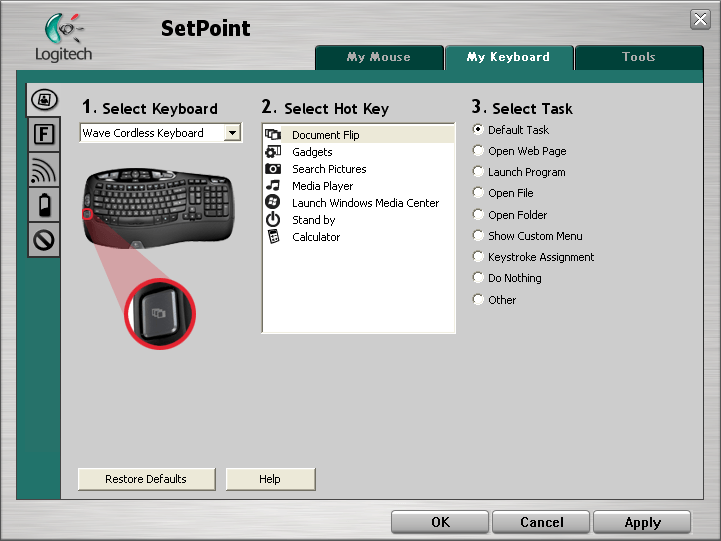Open the hot keys settings sidebar icon
Image resolution: width=721 pixels, height=541 pixels.
[44, 100]
